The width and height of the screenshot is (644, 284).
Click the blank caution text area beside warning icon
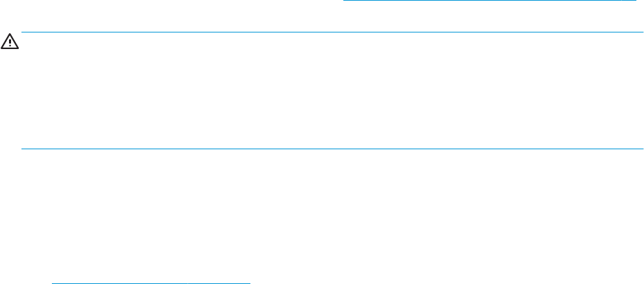(332, 91)
